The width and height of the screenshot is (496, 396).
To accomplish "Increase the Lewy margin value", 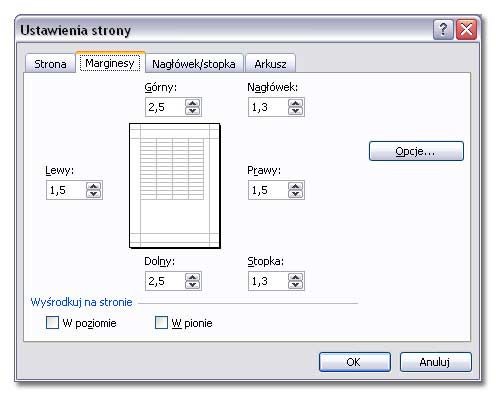I will (x=94, y=186).
